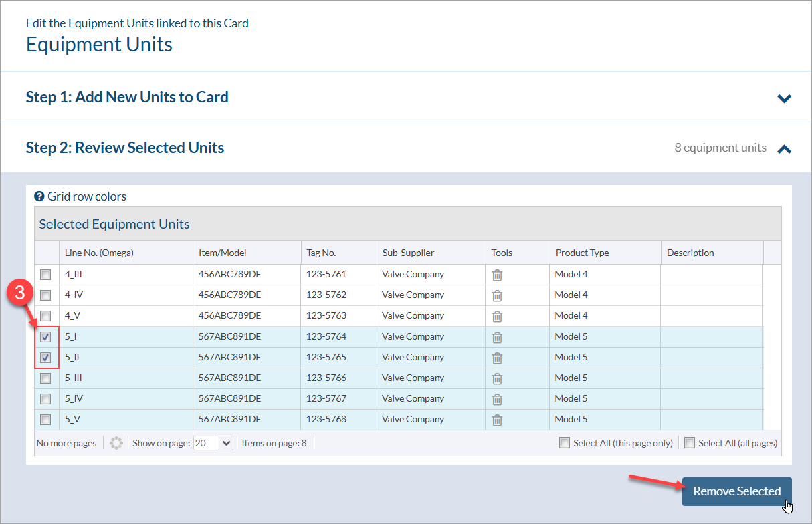Open the Grid row colors help link

click(87, 196)
